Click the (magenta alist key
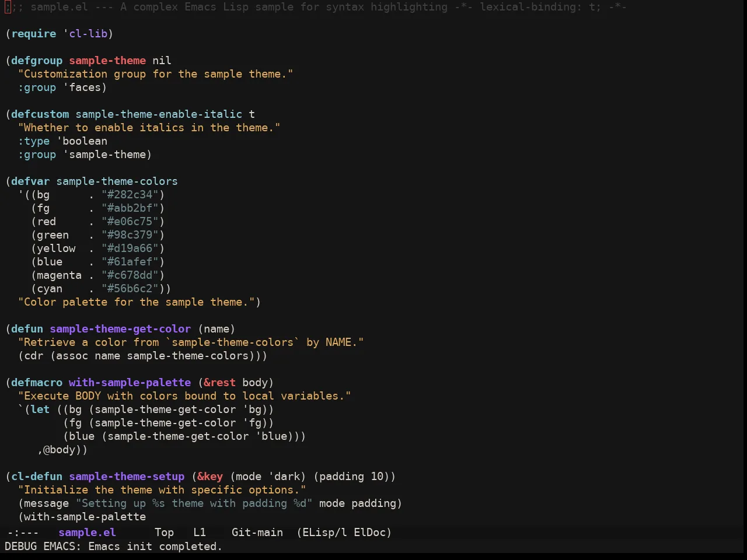747x560 pixels. [x=57, y=275]
